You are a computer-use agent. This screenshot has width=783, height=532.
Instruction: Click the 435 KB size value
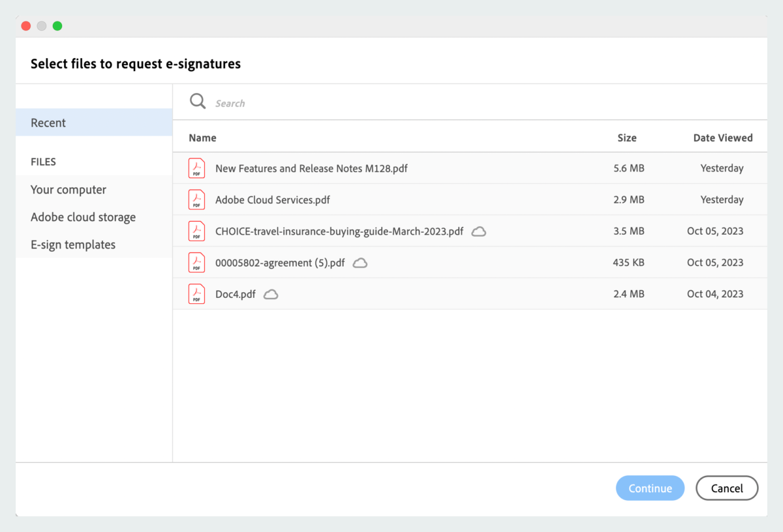(x=629, y=263)
